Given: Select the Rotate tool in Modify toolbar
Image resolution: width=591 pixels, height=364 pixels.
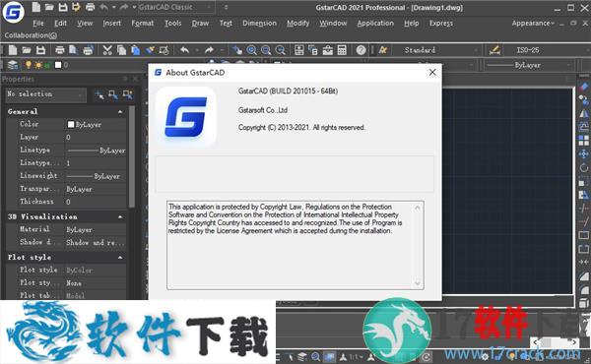Looking at the screenshot, I should pyautogui.click(x=584, y=167).
